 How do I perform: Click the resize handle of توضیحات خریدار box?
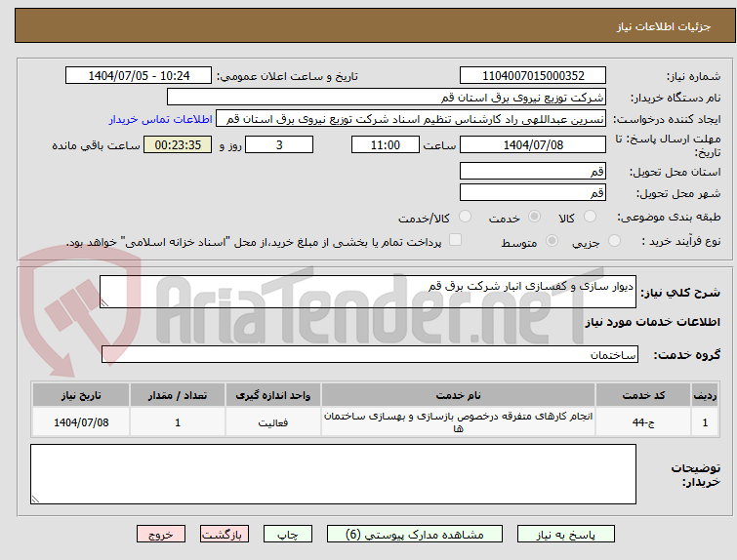click(x=35, y=499)
